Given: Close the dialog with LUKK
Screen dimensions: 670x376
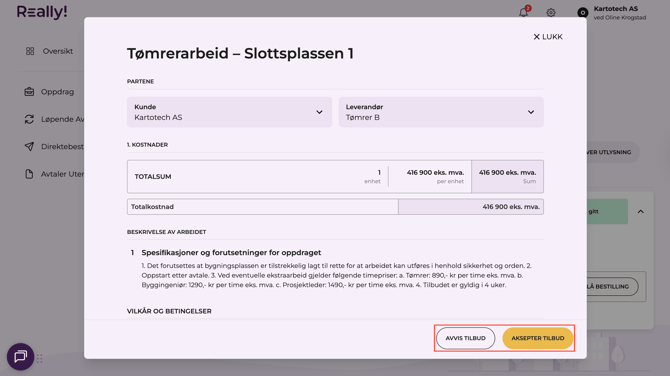Looking at the screenshot, I should pyautogui.click(x=548, y=37).
